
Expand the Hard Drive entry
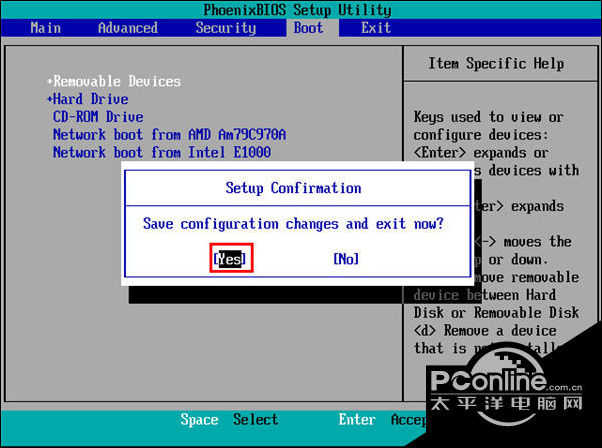click(x=88, y=99)
